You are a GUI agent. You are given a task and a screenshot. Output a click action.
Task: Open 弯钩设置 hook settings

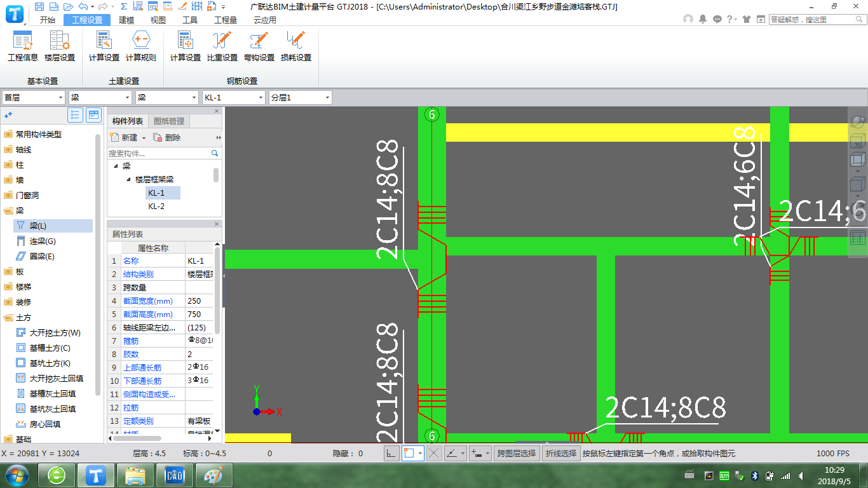pyautogui.click(x=259, y=46)
